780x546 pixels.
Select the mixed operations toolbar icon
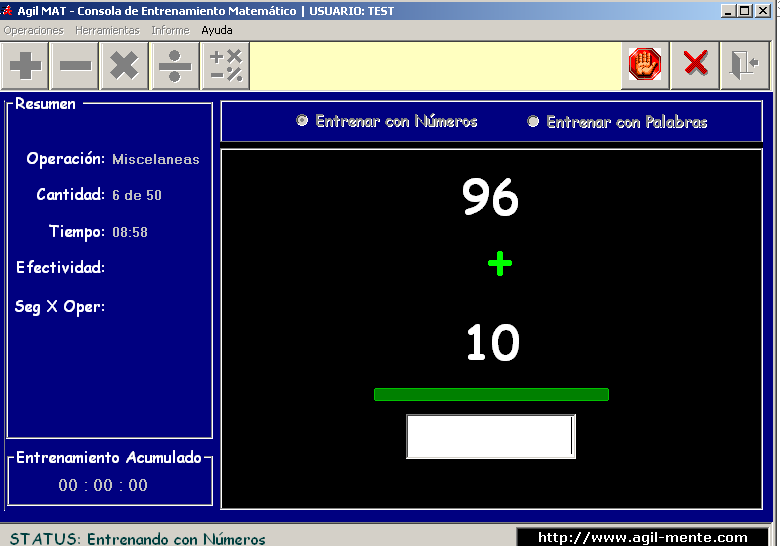tap(225, 66)
